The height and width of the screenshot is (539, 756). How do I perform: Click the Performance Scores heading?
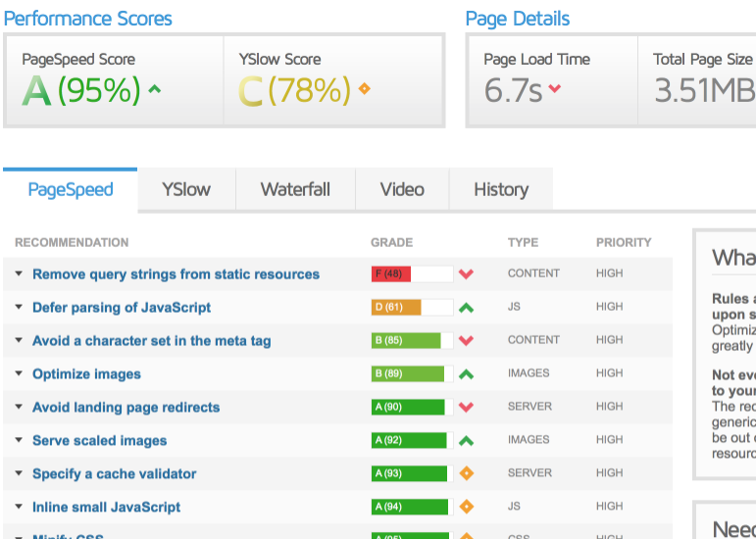(87, 19)
